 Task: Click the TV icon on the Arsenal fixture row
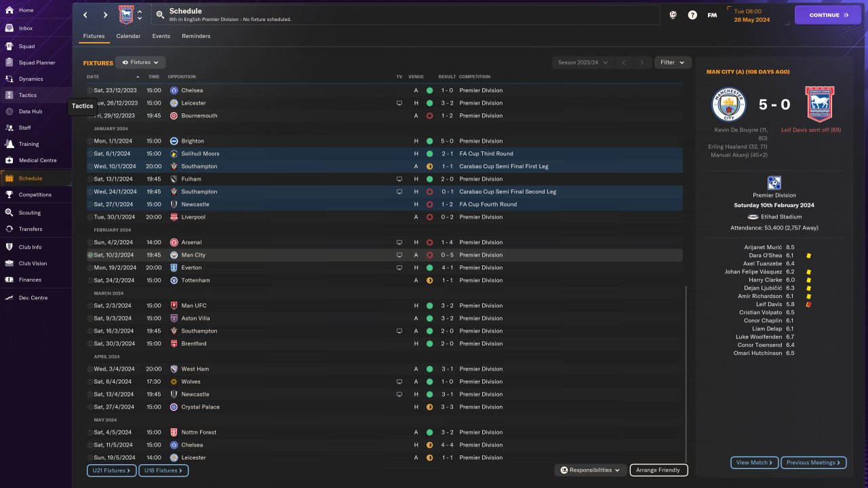pos(399,242)
